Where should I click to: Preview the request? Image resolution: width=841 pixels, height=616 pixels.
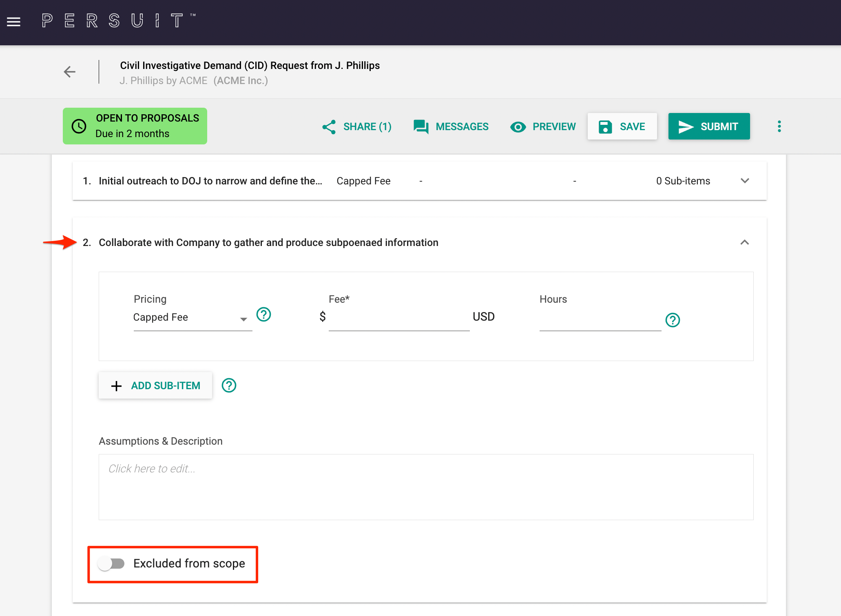point(542,126)
